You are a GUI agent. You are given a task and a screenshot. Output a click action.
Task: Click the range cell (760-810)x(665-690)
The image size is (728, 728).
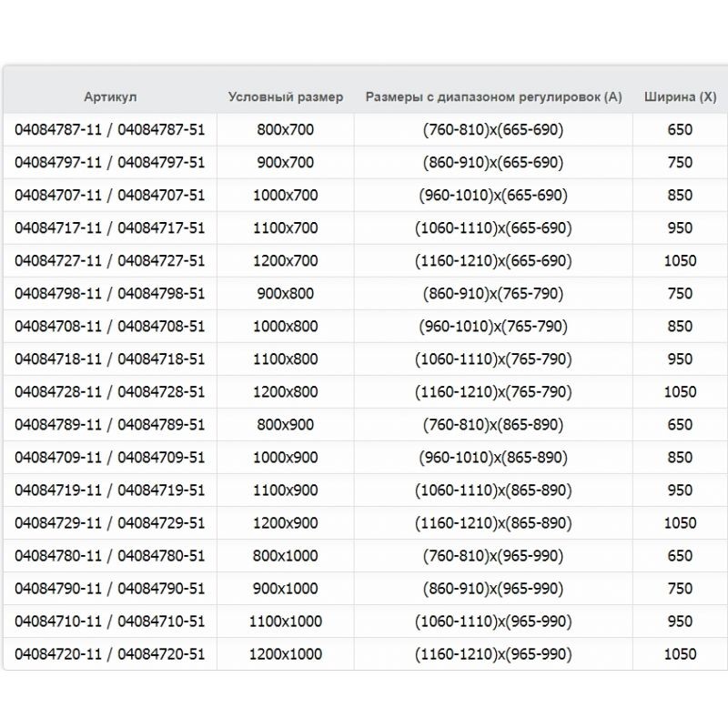[x=493, y=129]
